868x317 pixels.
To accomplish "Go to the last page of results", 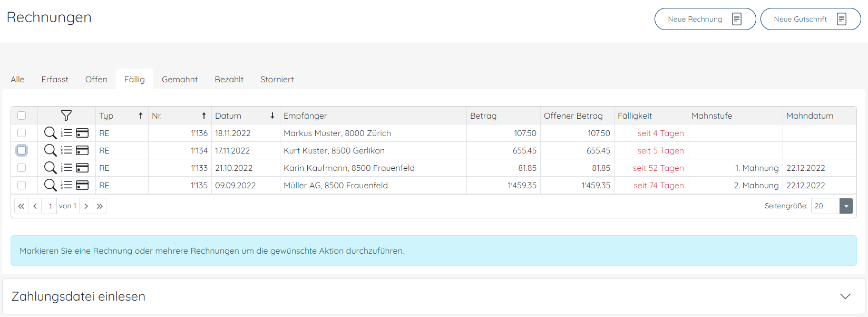I will tap(100, 206).
